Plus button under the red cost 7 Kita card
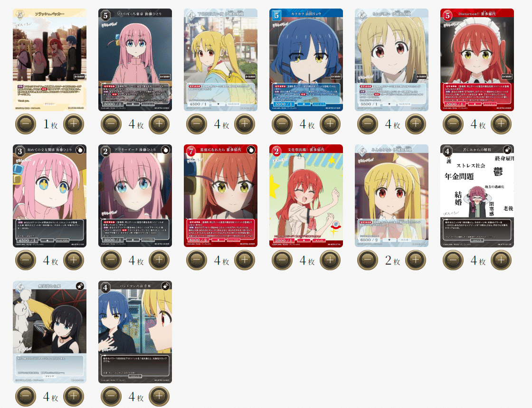The height and width of the screenshot is (408, 532). (x=245, y=260)
